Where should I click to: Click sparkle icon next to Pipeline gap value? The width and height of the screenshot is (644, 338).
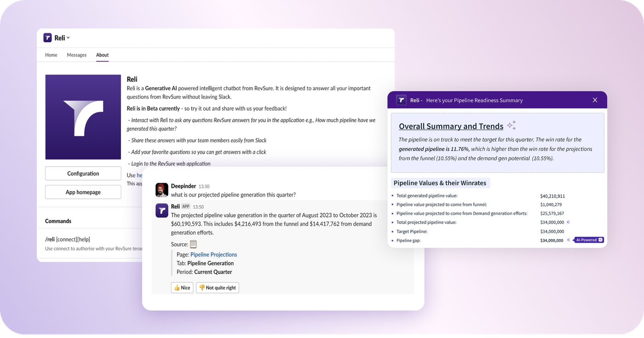click(x=569, y=240)
